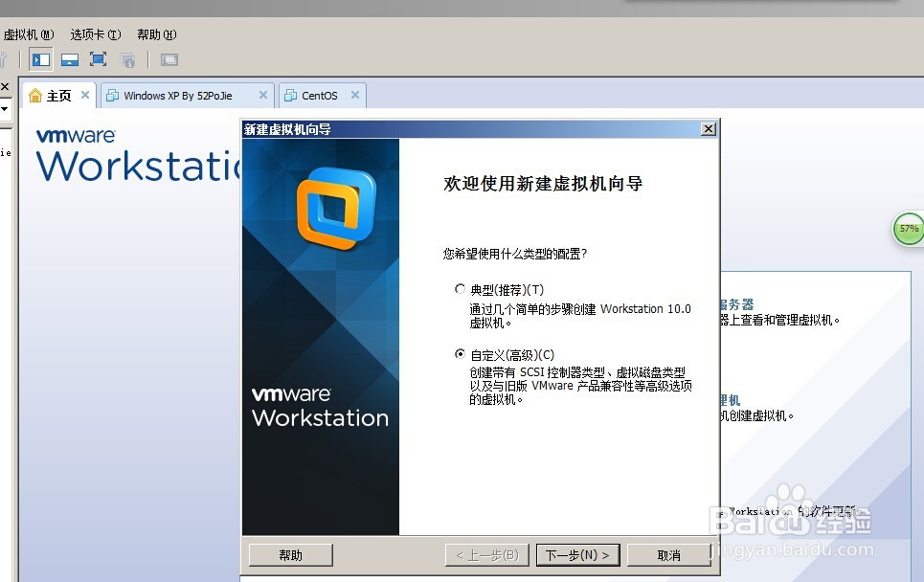The width and height of the screenshot is (924, 582).
Task: Click description text mentioning Workstation 10.0
Action: tap(580, 316)
